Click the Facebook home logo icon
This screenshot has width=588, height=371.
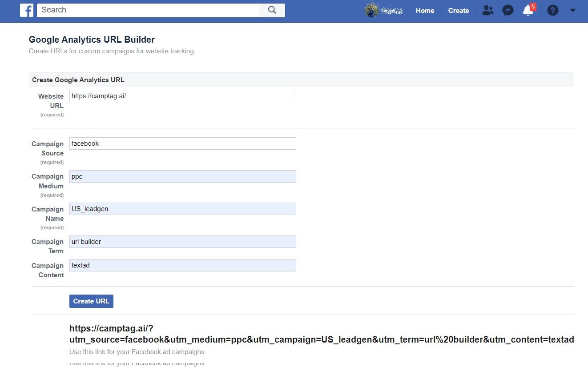click(26, 10)
